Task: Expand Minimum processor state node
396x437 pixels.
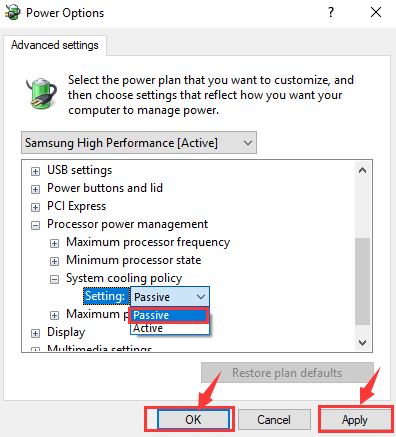Action: click(54, 261)
